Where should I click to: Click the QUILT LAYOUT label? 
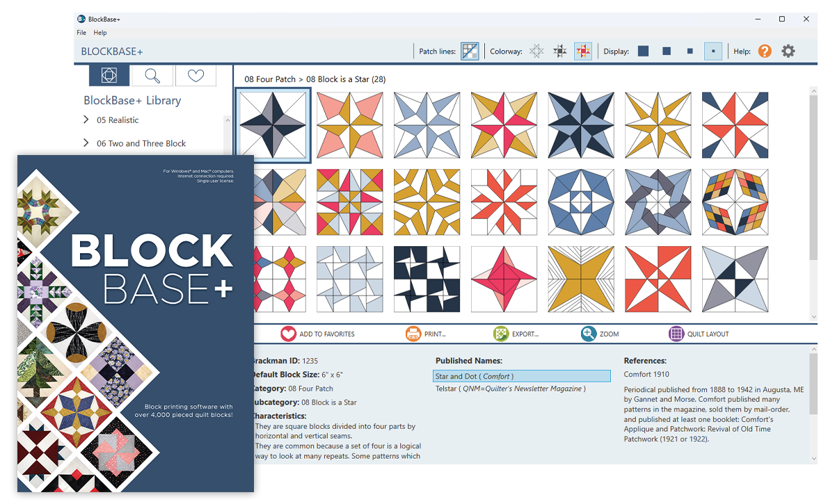(x=708, y=334)
